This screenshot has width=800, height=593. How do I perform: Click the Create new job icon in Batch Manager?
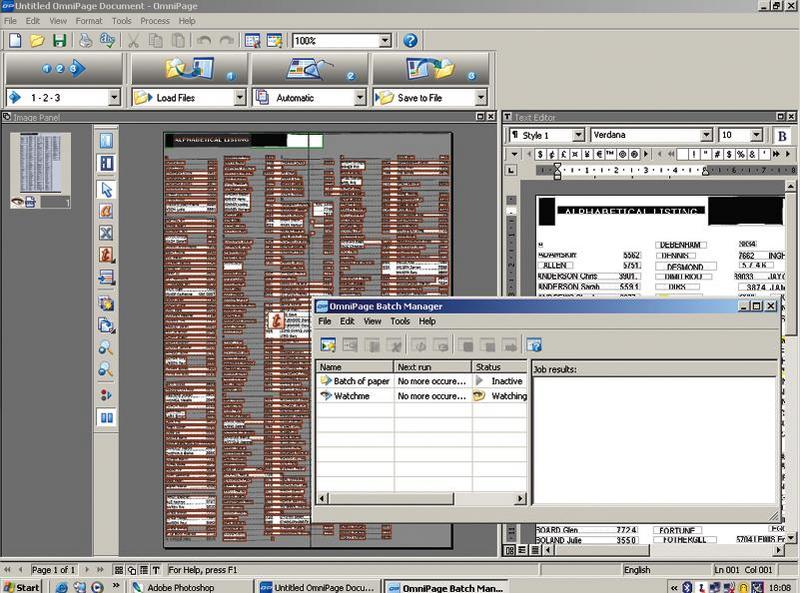coord(328,345)
